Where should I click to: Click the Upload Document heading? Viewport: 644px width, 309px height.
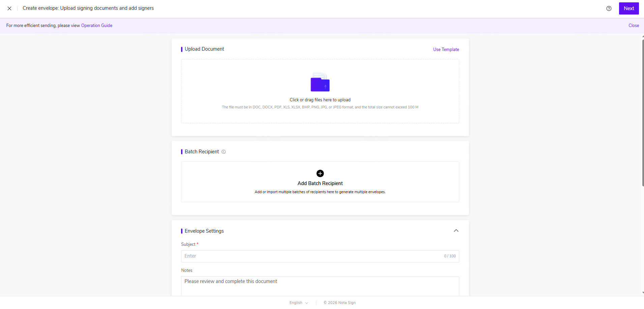point(204,49)
